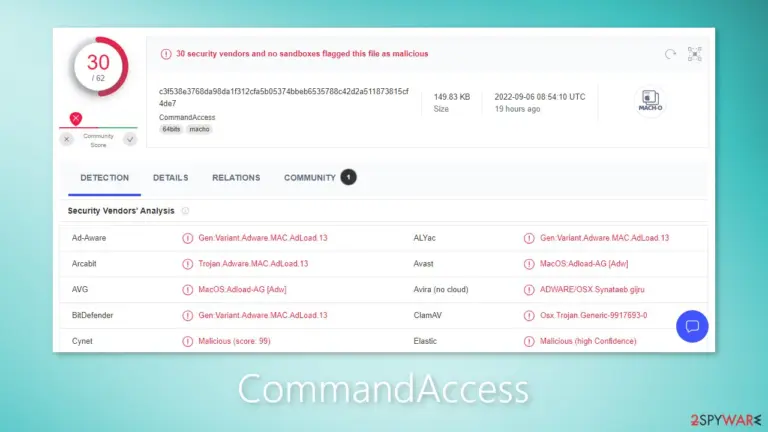Open the RELATIONS tab
The height and width of the screenshot is (432, 768).
coord(236,178)
